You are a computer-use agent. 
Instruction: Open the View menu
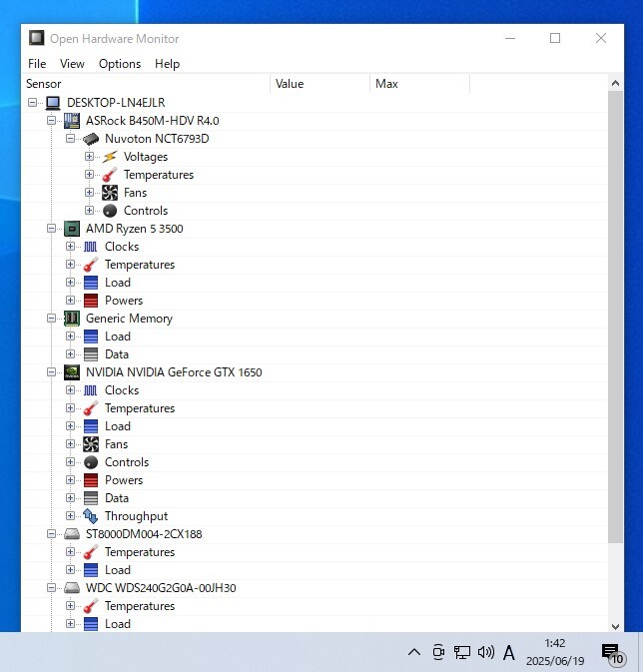(x=72, y=64)
